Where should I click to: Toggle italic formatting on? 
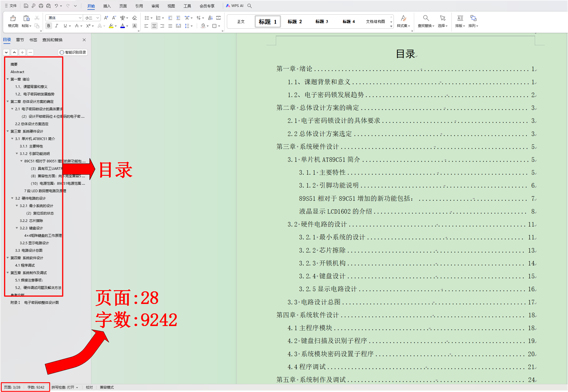57,26
